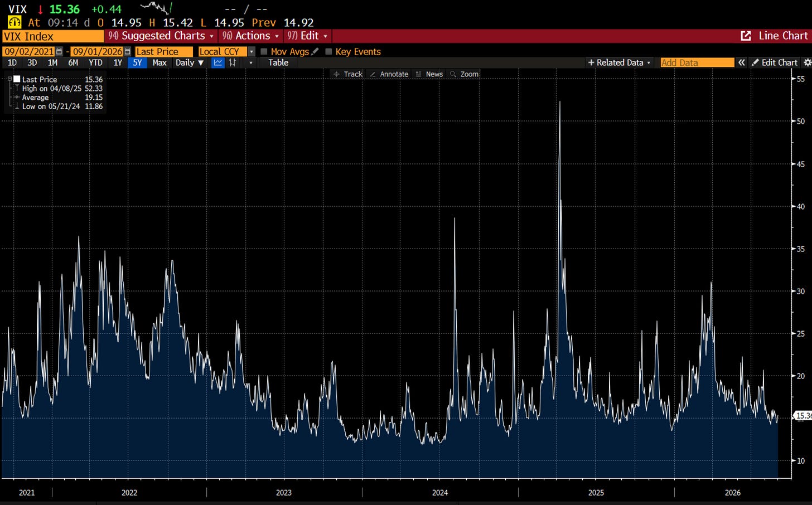The width and height of the screenshot is (812, 505).
Task: Click the double-chevron collapse icon
Action: (742, 62)
